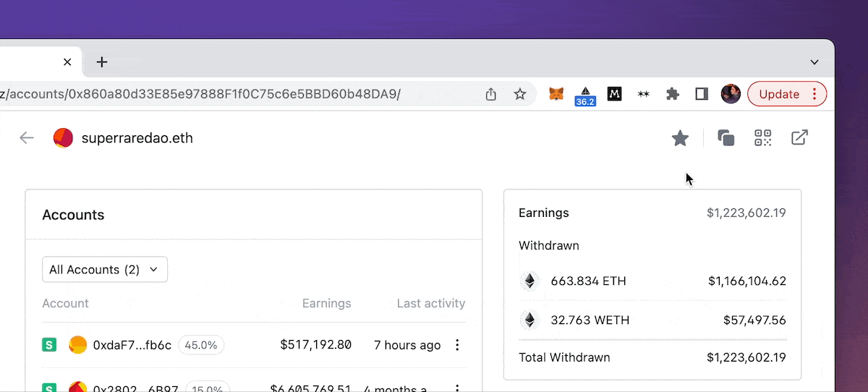The image size is (868, 392).
Task: Click the 45.0% ownership badge
Action: (201, 346)
